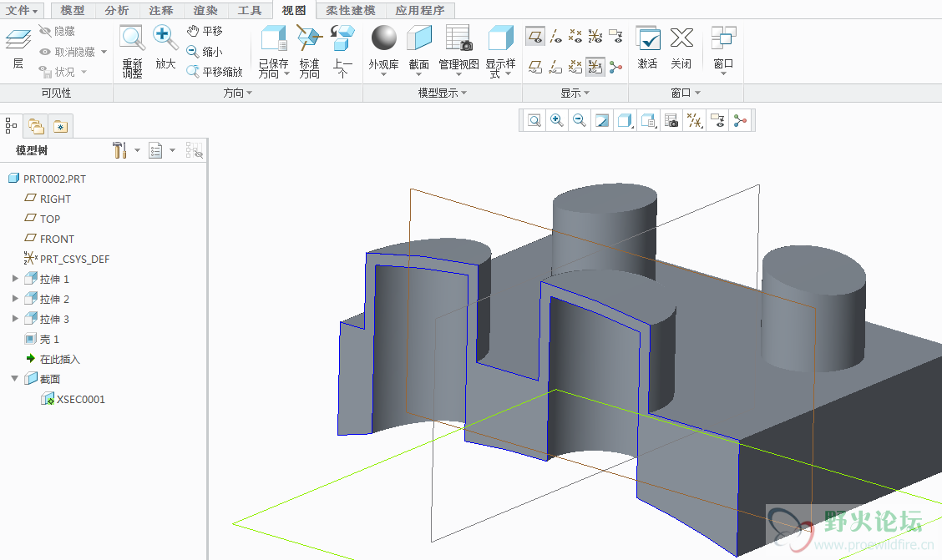Click spin center icon in graphics toolbar

click(x=740, y=121)
